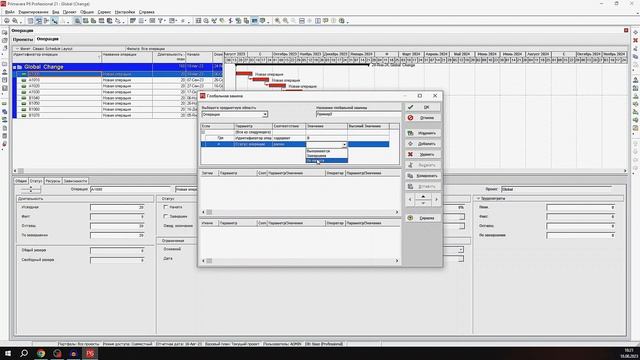
Task: Open the Ресурсы details tab
Action: (53, 181)
